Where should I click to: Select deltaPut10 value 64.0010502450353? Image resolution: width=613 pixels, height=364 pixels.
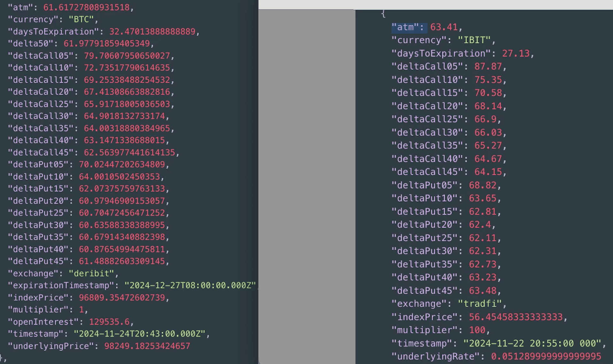[x=119, y=177]
